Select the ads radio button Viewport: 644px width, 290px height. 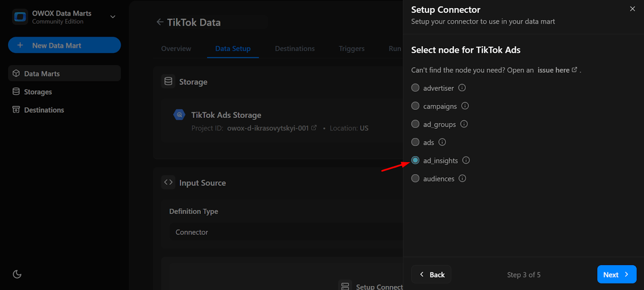pyautogui.click(x=415, y=142)
